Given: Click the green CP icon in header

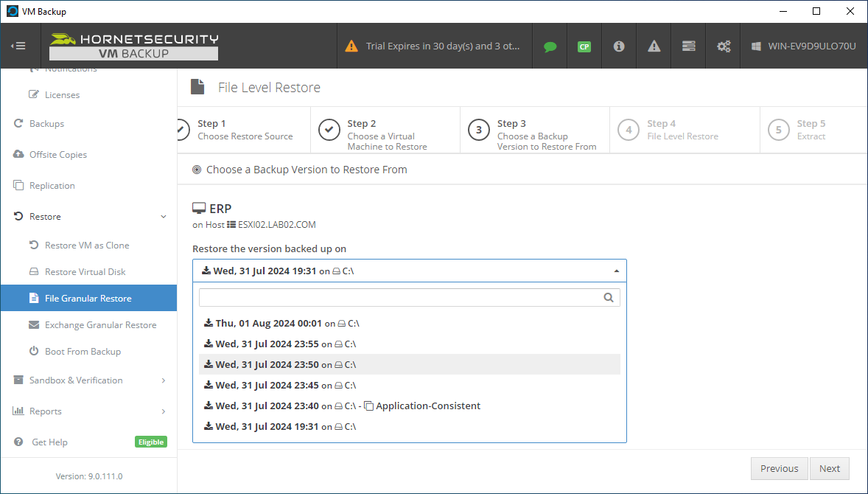Looking at the screenshot, I should 584,46.
